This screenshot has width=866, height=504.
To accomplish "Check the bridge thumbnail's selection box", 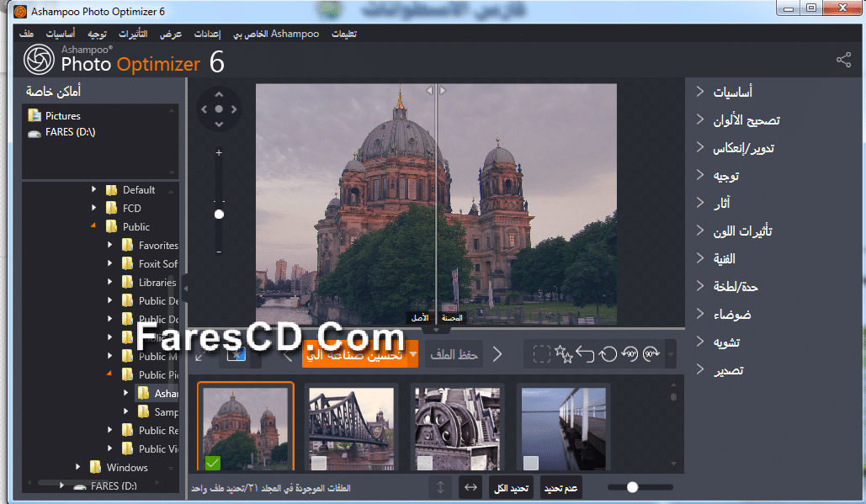I will 319,463.
